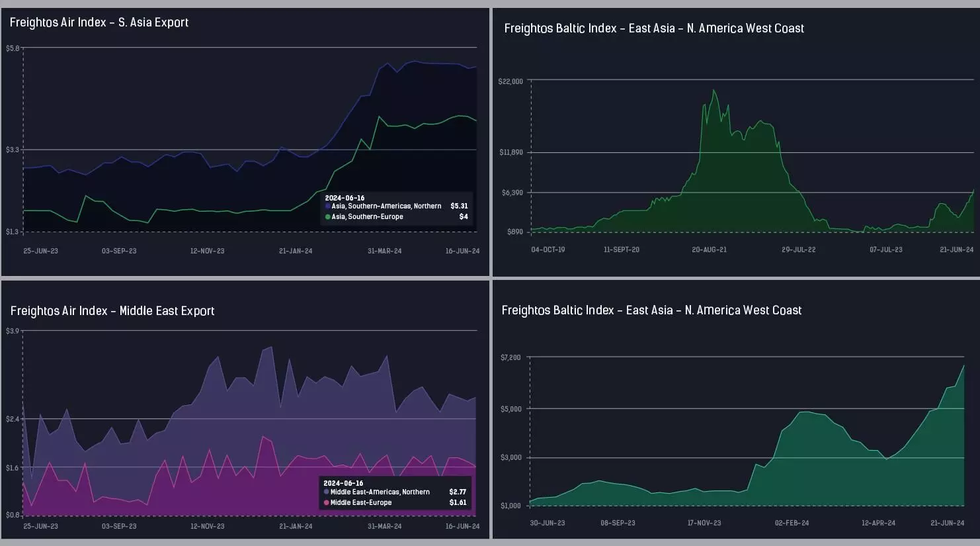Click the $5.31 value in S. Asia tooltip
The height and width of the screenshot is (546, 980).
click(x=459, y=206)
